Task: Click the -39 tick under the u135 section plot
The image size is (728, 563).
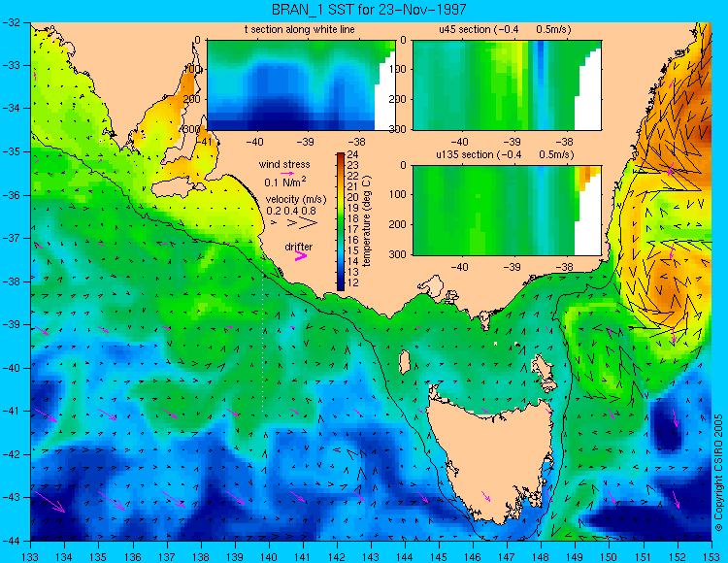Action: (x=513, y=267)
